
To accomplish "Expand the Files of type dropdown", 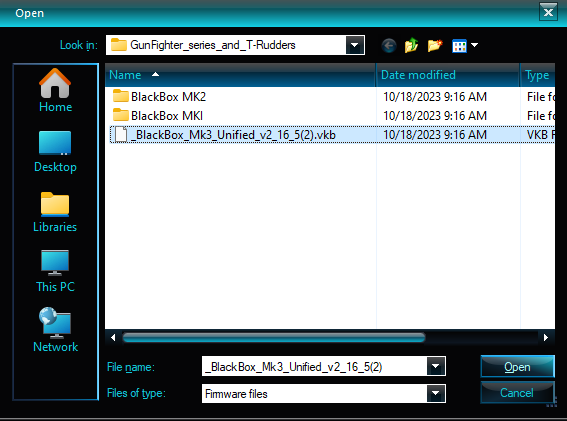I will coord(436,393).
